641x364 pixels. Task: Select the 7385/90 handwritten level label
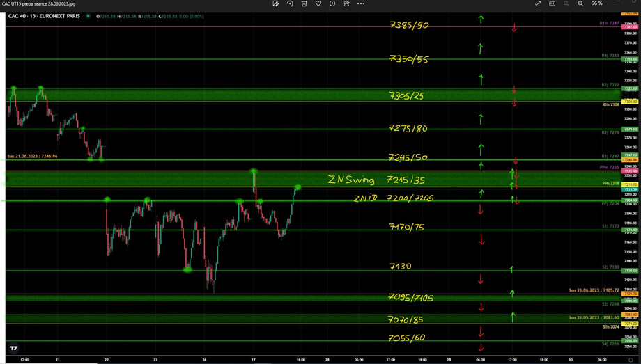(409, 25)
